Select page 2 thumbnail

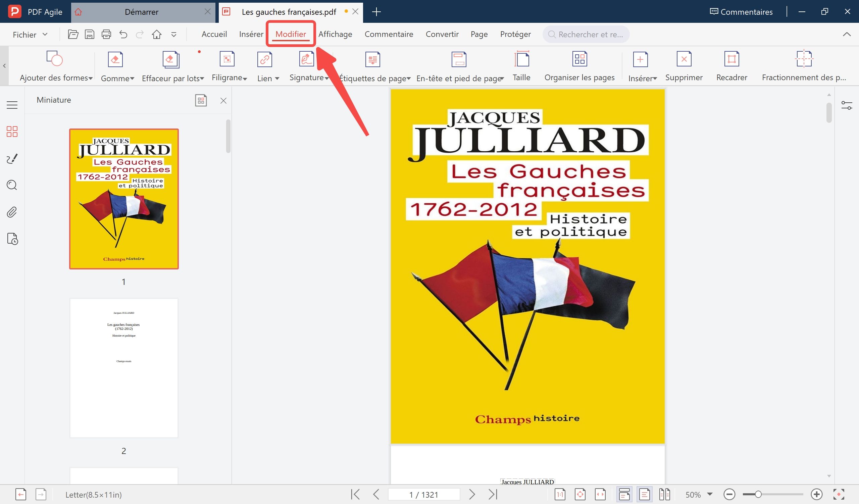pos(124,368)
